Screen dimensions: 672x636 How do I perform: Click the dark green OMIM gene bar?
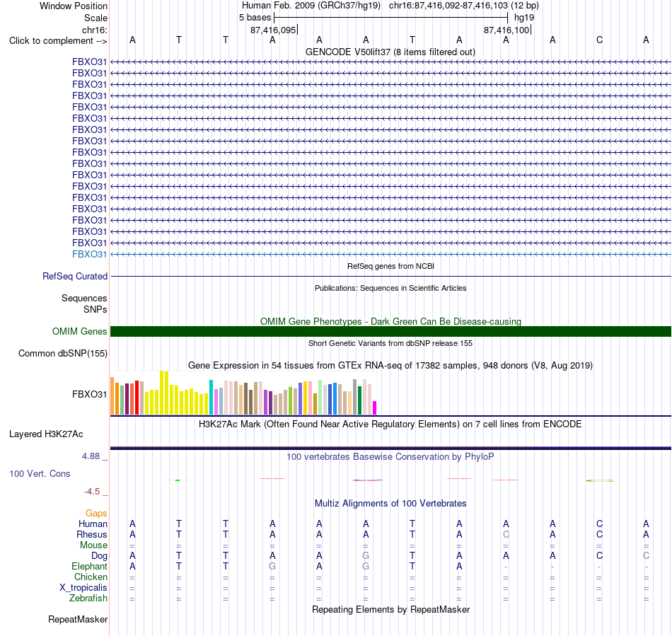390,331
